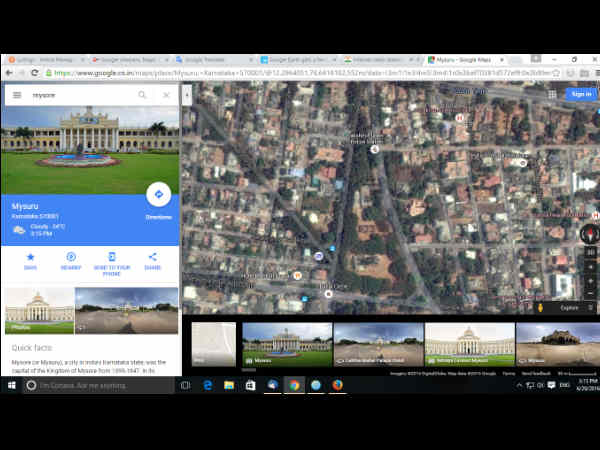Click the zoom in plus button
Viewport: 600px width, 450px height.
click(x=590, y=281)
